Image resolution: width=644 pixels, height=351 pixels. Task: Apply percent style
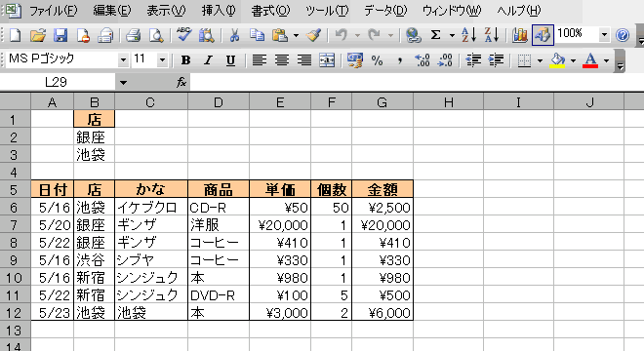tap(377, 60)
